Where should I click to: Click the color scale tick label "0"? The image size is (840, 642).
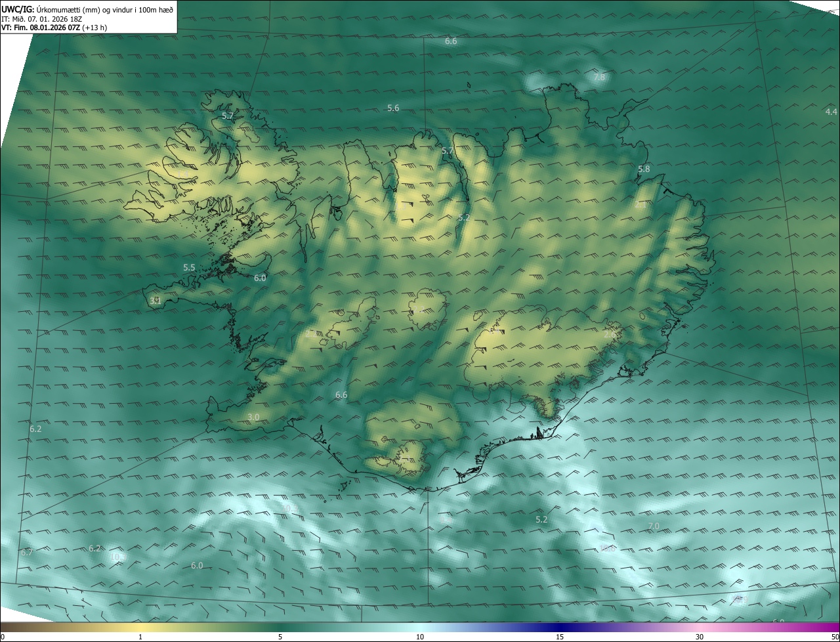coord(3,637)
